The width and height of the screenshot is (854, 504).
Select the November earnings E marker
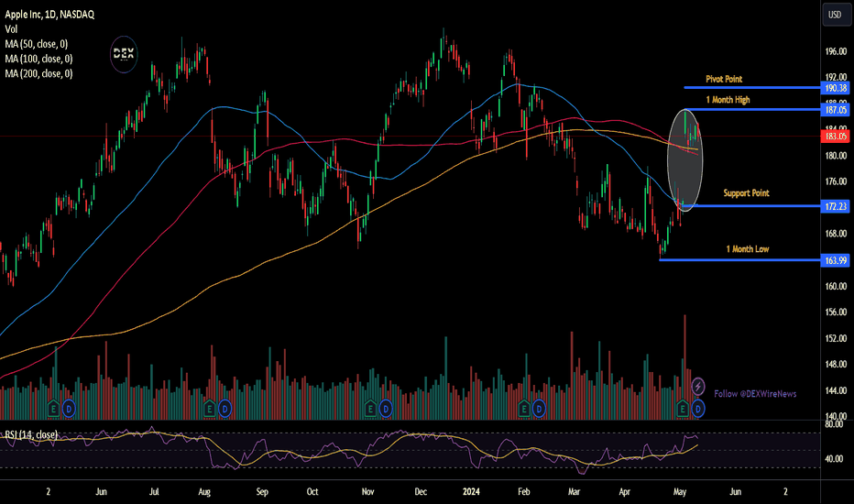coord(370,408)
